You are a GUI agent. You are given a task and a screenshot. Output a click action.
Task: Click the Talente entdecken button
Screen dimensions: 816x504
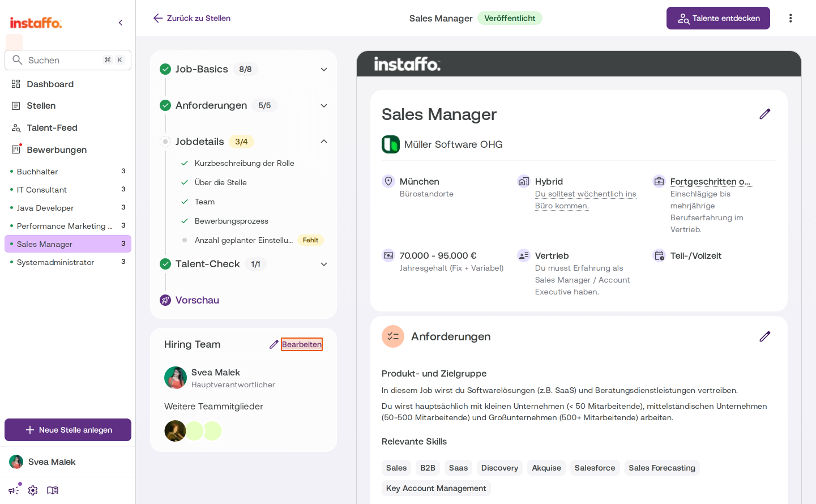718,18
